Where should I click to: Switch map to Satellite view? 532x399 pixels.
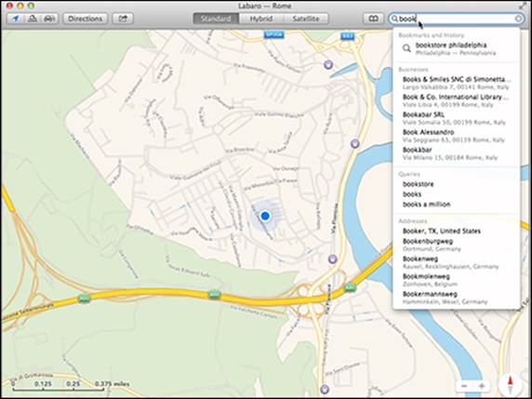pyautogui.click(x=306, y=19)
